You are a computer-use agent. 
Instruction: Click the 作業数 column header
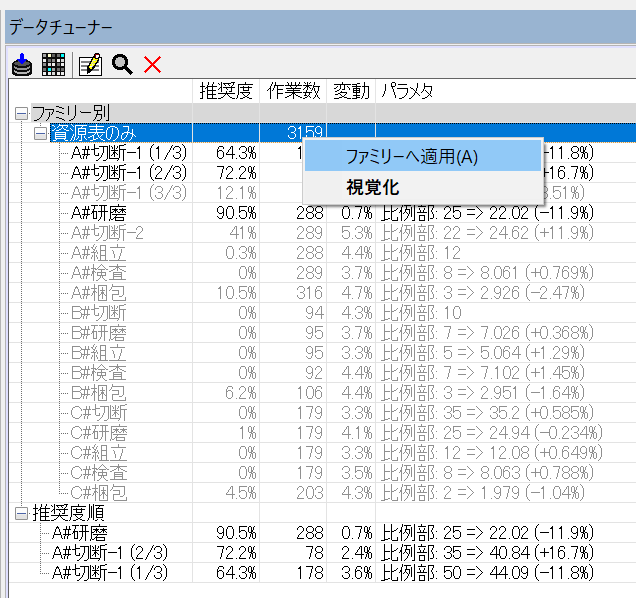(294, 91)
